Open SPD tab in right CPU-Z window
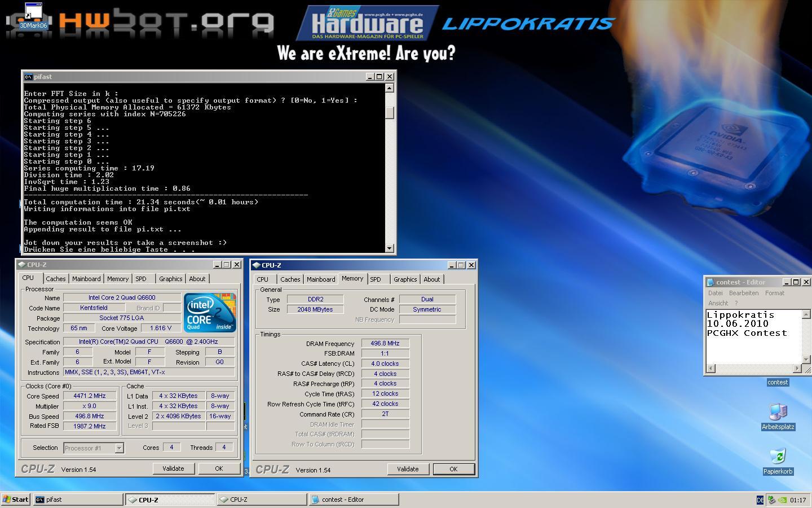Screen dimensions: 812x508 pos(376,279)
